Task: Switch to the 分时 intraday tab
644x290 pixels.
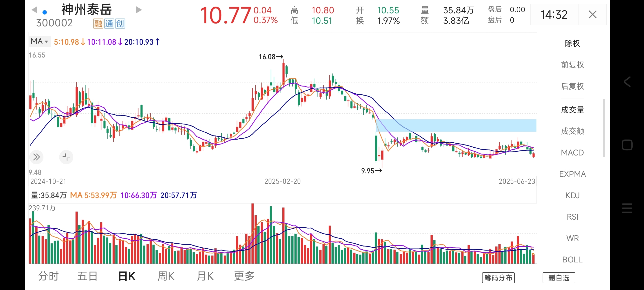Action: pyautogui.click(x=48, y=276)
